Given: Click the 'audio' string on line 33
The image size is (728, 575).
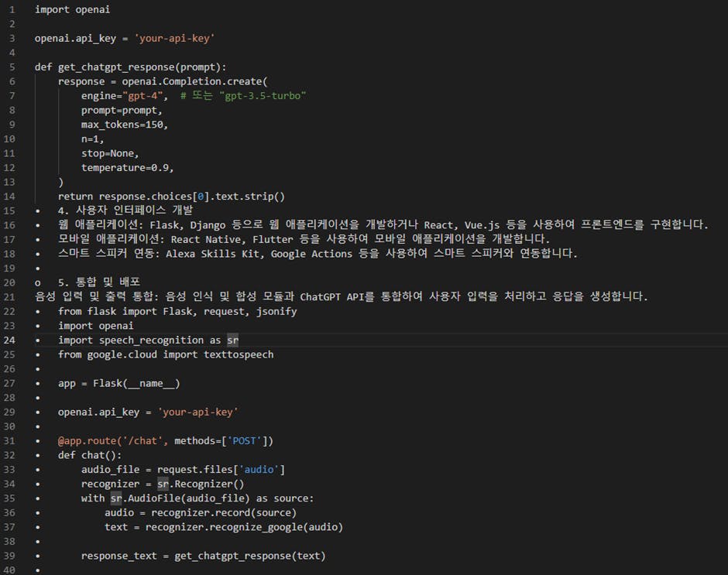Looking at the screenshot, I should (259, 470).
